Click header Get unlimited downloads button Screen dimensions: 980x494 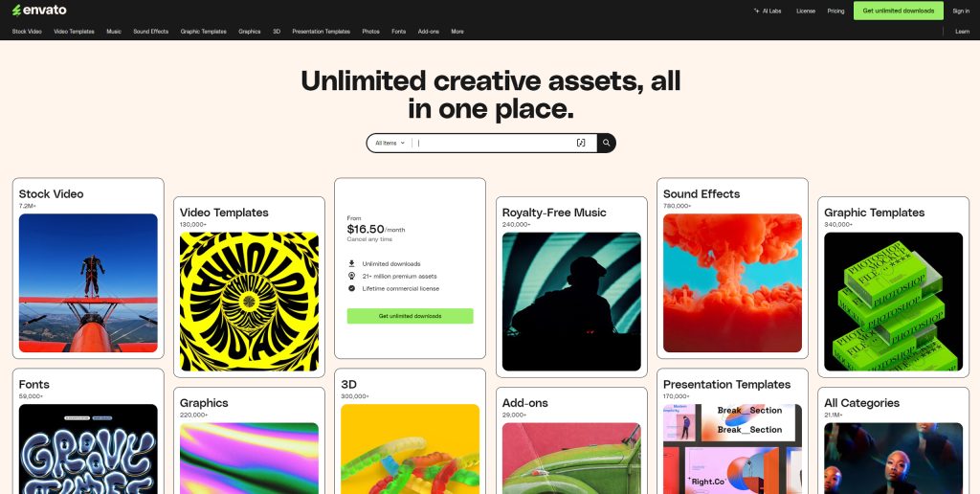click(898, 11)
